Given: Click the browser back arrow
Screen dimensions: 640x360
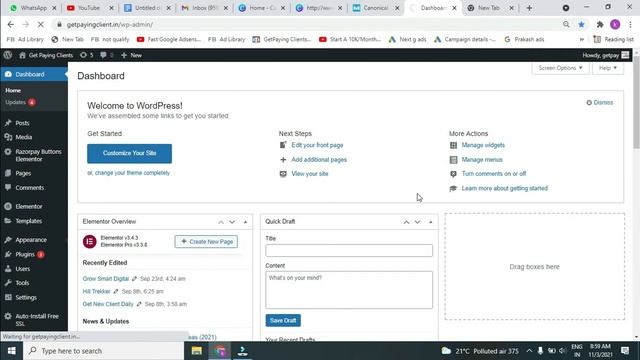Looking at the screenshot, I should pos(11,24).
